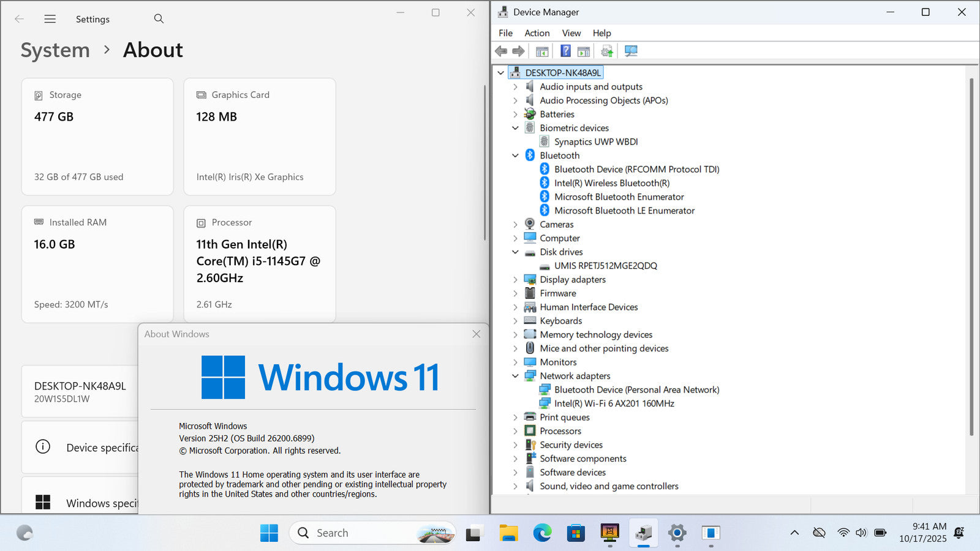
Task: Expand the Processors category
Action: pos(515,431)
